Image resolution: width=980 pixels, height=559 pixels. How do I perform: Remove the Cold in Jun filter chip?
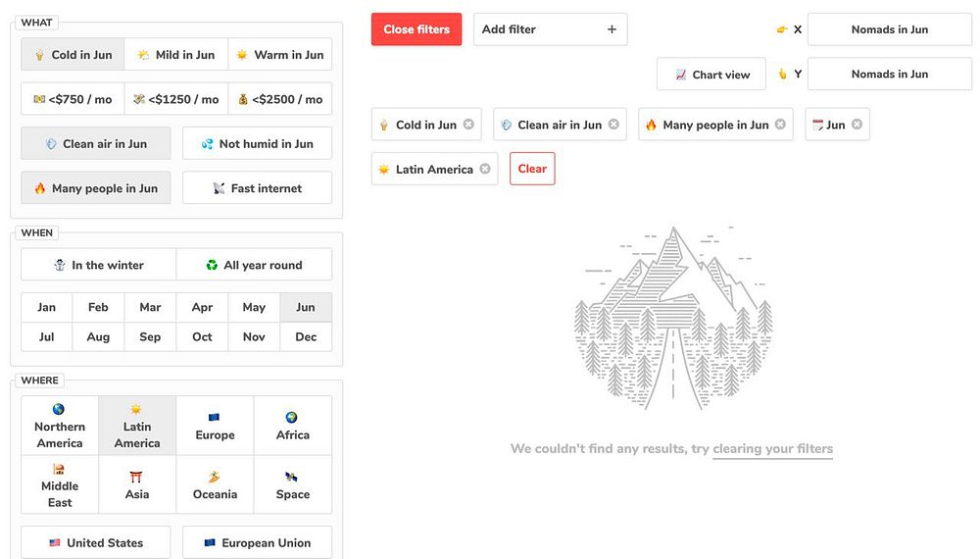click(468, 125)
